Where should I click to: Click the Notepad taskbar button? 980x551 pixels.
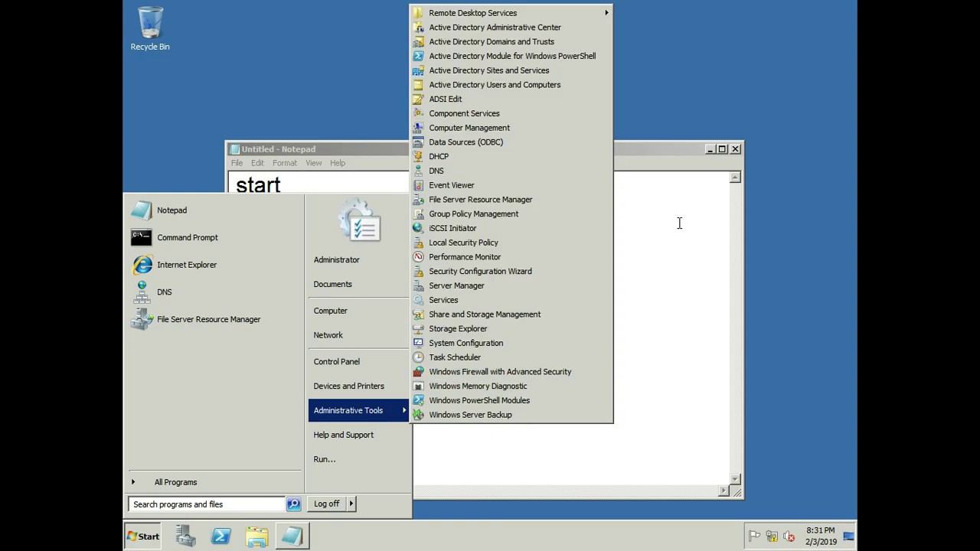coord(291,536)
